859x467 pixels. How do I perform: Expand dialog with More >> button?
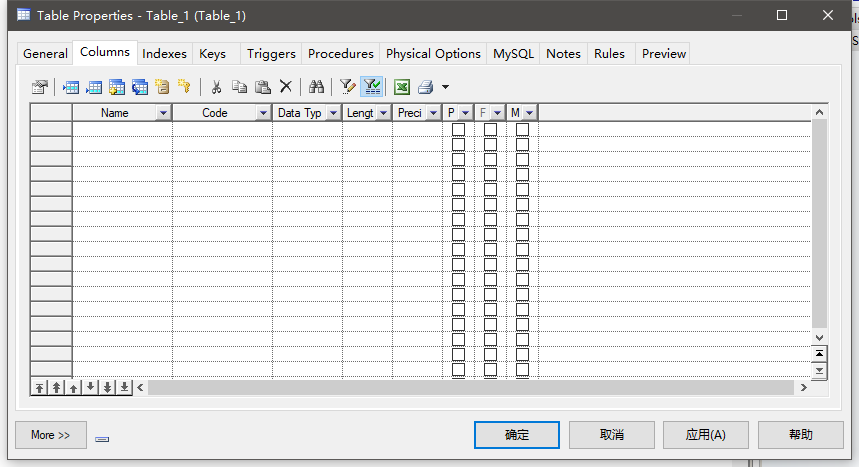50,435
